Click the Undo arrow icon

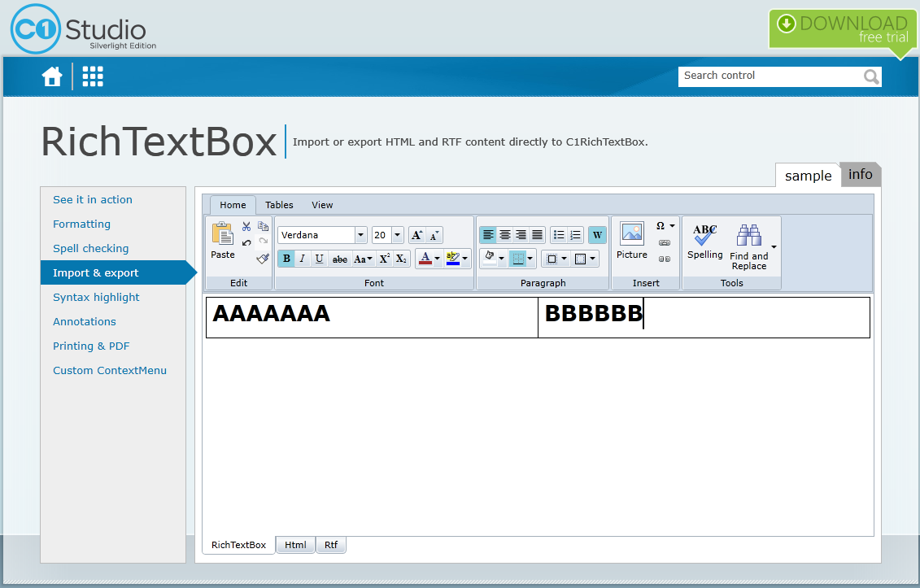tap(246, 242)
